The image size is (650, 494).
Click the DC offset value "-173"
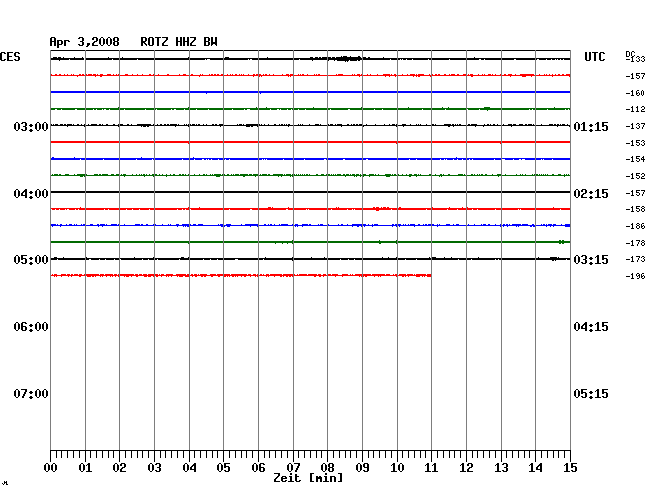(635, 259)
